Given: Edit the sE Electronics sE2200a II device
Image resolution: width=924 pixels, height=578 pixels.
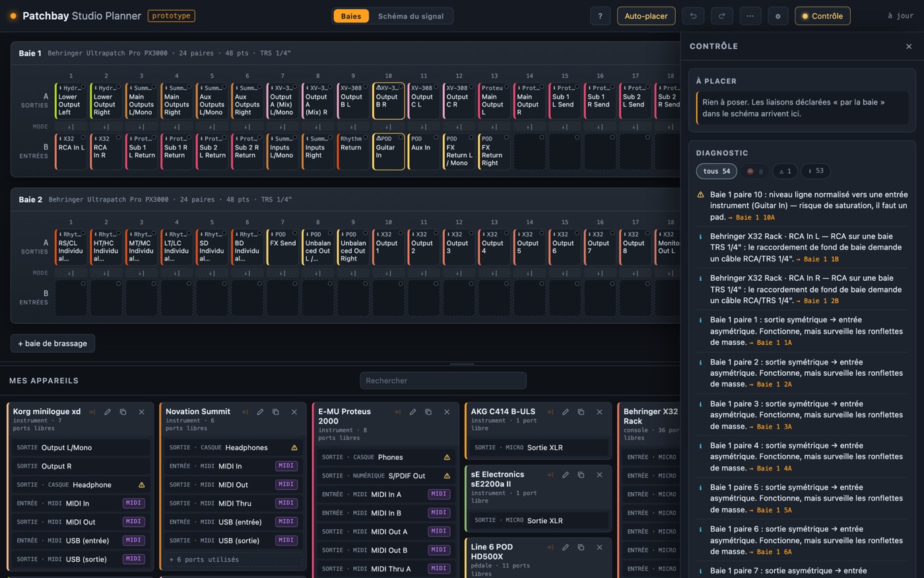Looking at the screenshot, I should [x=565, y=474].
